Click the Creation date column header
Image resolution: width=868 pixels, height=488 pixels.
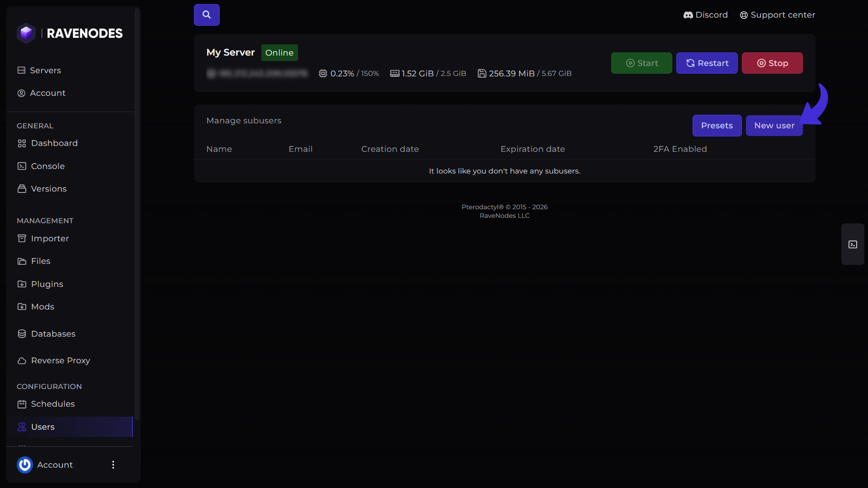(390, 149)
